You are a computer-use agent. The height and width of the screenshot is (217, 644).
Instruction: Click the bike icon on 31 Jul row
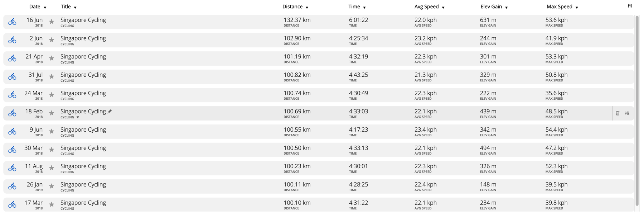tap(12, 77)
